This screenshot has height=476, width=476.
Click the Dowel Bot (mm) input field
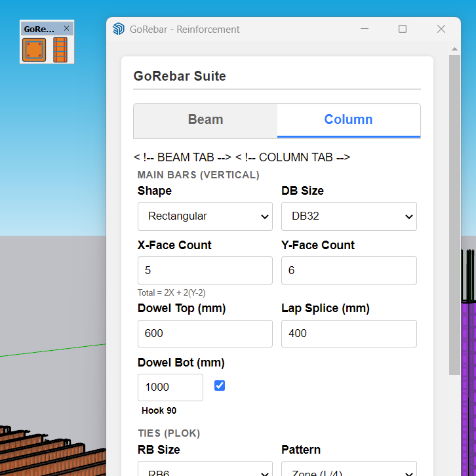pyautogui.click(x=170, y=387)
